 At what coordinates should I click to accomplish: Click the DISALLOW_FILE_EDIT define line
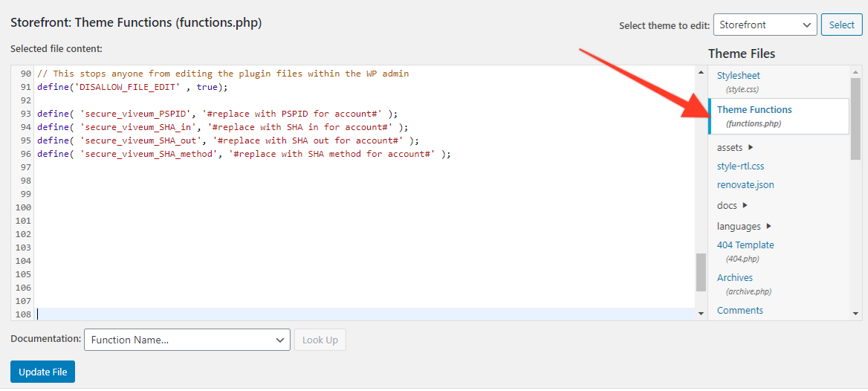click(x=133, y=87)
